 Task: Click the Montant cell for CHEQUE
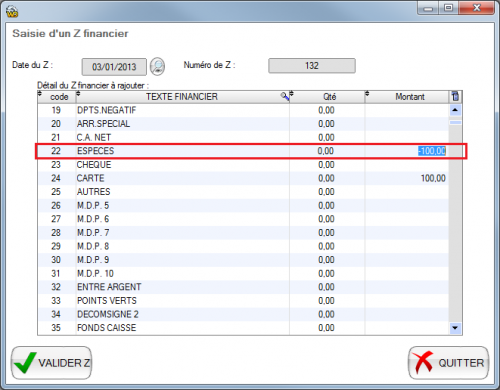click(407, 165)
